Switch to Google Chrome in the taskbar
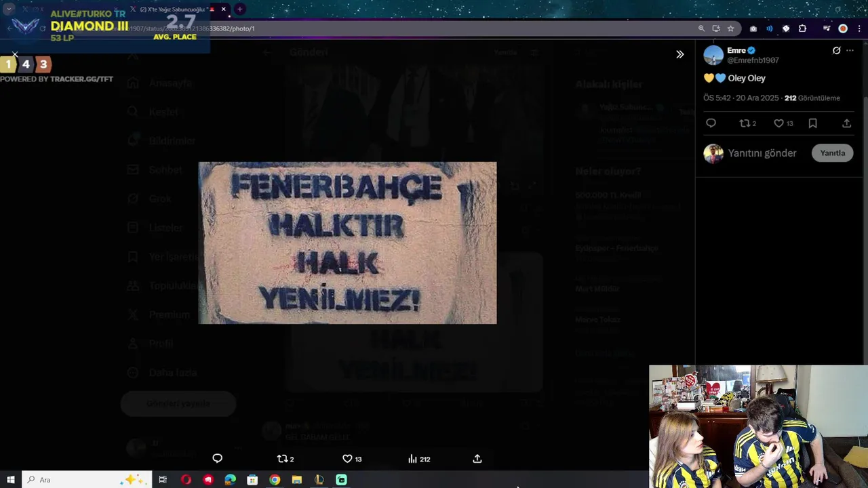Image resolution: width=868 pixels, height=488 pixels. [275, 480]
